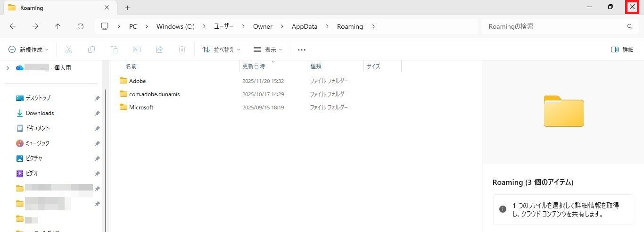This screenshot has height=232, width=644.
Task: Click the Roamingの検索 search box
Action: click(554, 26)
